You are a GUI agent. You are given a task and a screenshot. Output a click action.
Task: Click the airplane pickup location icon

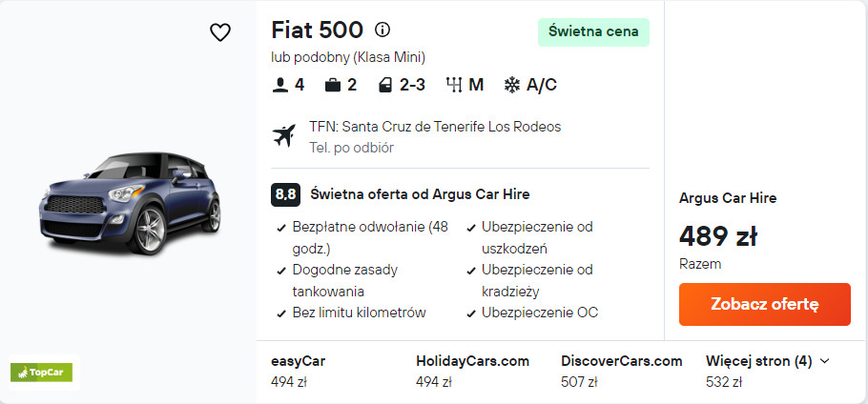click(x=284, y=136)
